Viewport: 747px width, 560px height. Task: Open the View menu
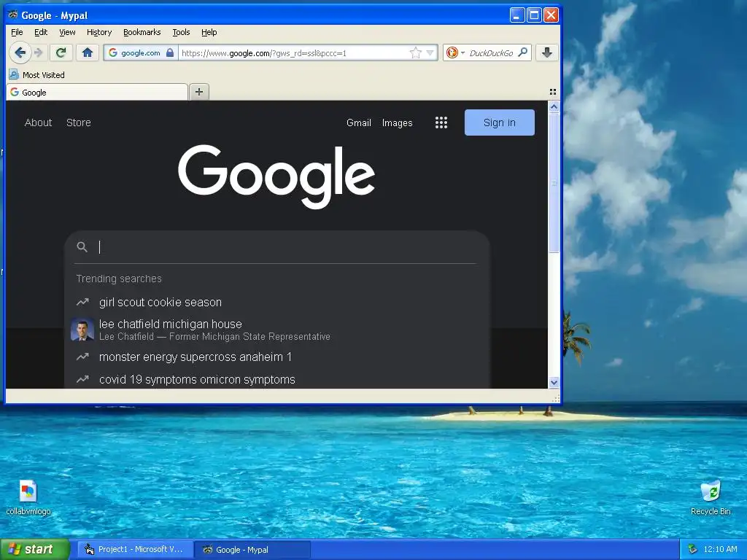pyautogui.click(x=67, y=32)
